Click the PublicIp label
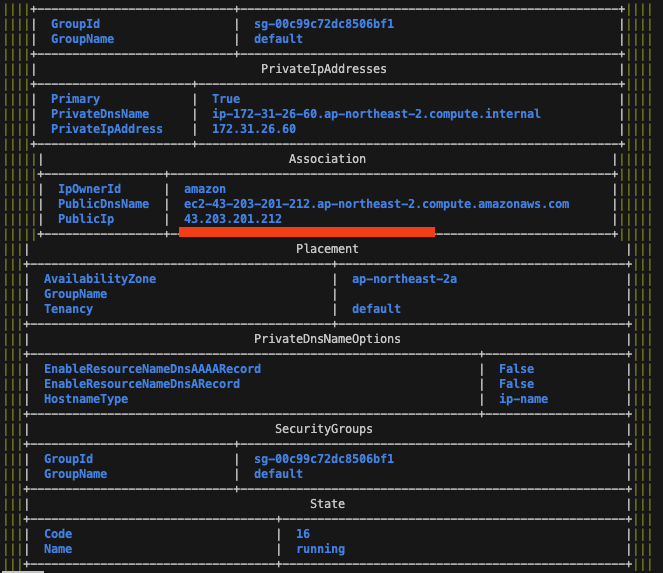 (x=86, y=219)
